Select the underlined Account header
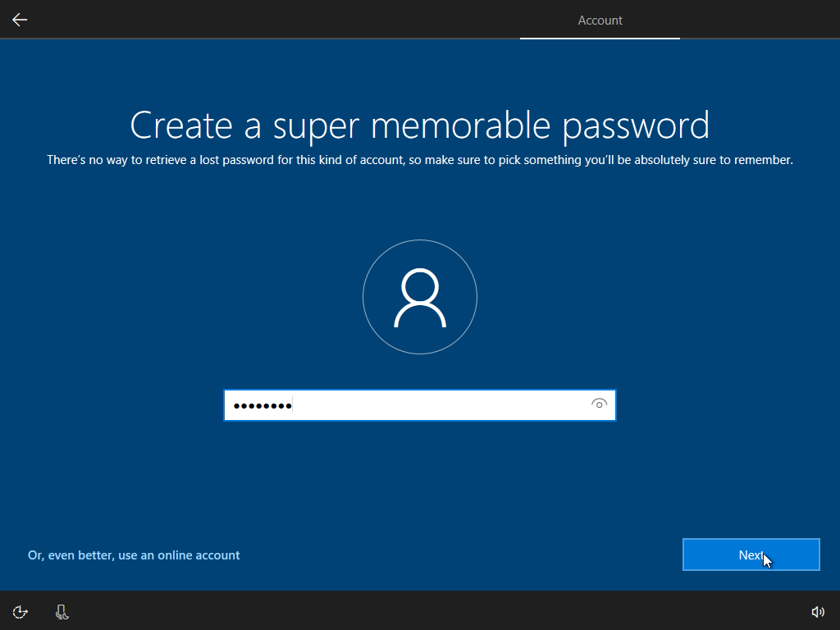The width and height of the screenshot is (840, 630). click(600, 20)
